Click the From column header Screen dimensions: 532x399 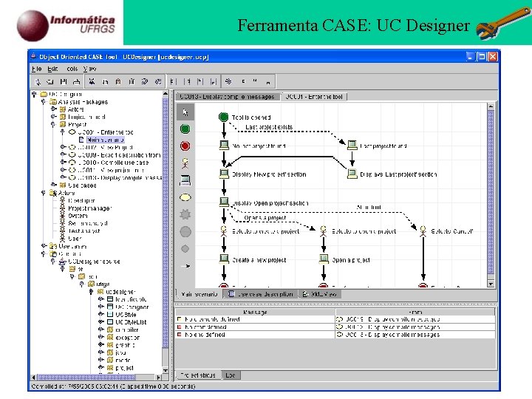(415, 312)
